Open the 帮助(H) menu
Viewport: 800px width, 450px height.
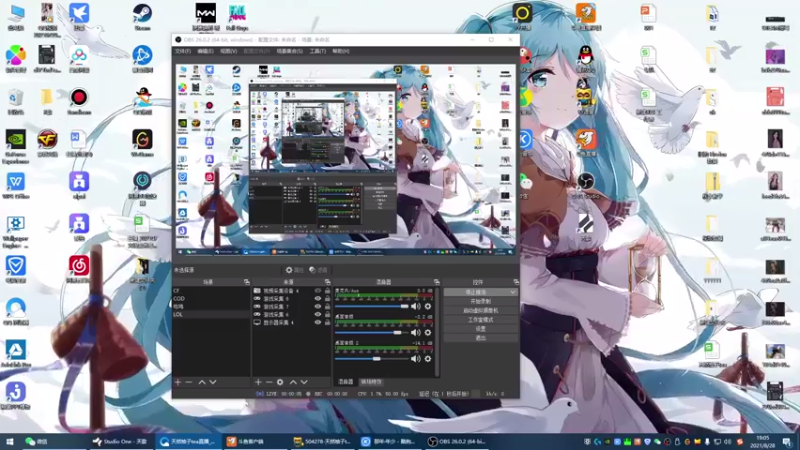pyautogui.click(x=341, y=52)
